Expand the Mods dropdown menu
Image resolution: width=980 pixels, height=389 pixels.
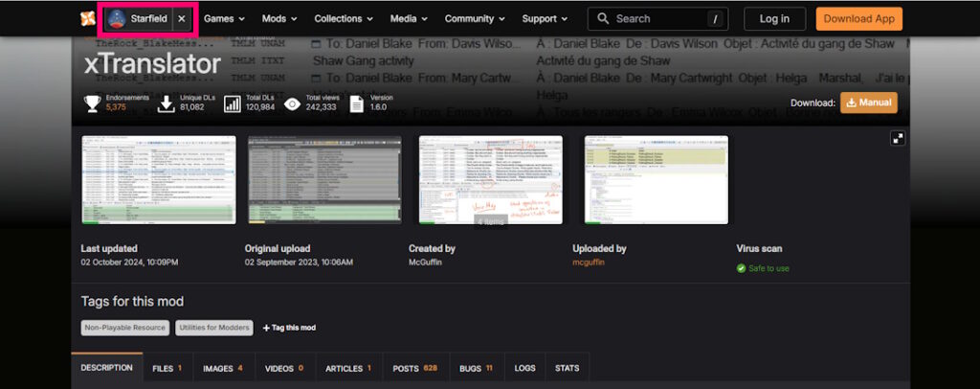[279, 19]
